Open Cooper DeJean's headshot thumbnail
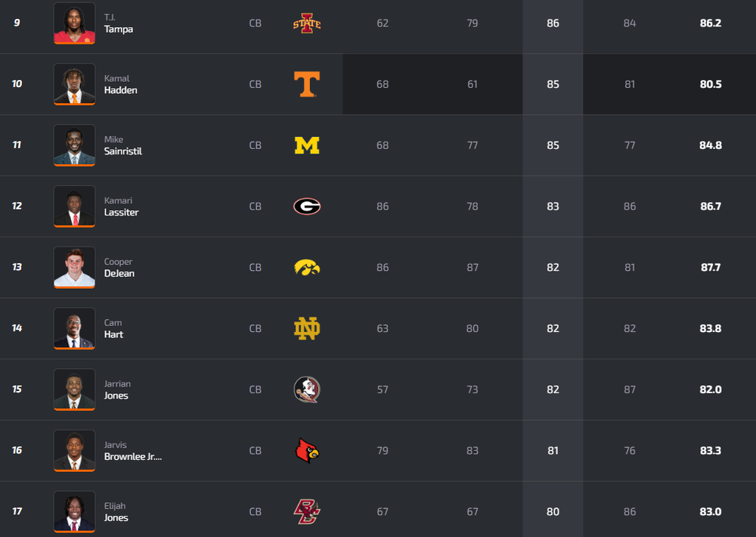 click(74, 267)
